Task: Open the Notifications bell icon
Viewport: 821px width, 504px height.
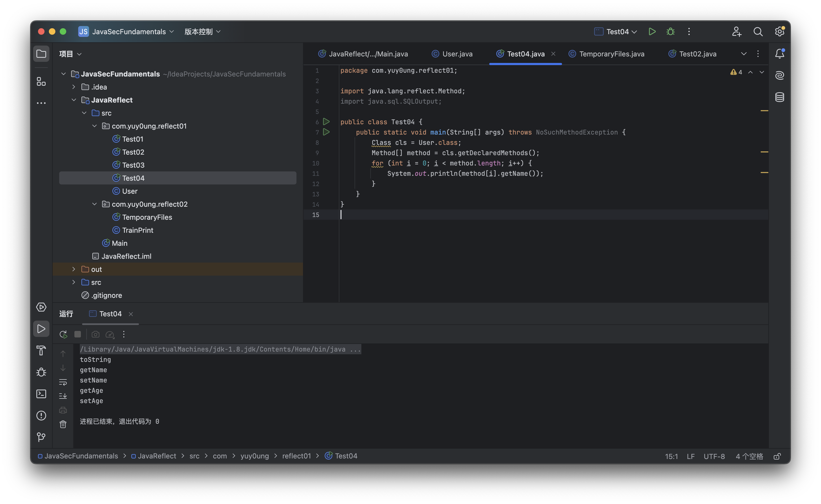Action: tap(779, 54)
